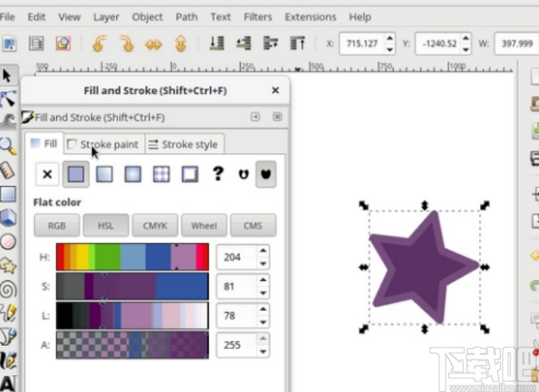Select the Pencil freehand tool
This screenshot has height=392, width=539.
click(7, 313)
